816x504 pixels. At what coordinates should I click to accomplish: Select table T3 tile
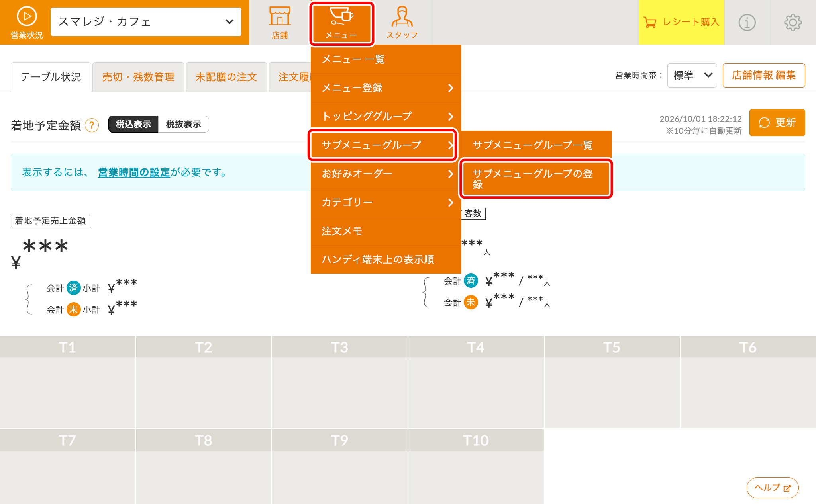[339, 382]
